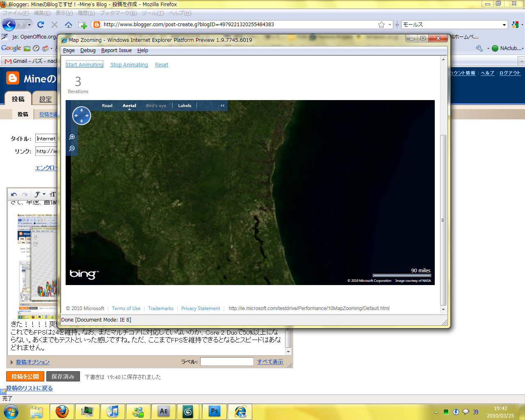Open the Help menu in IE Platform Preview
The image size is (525, 420).
143,50
